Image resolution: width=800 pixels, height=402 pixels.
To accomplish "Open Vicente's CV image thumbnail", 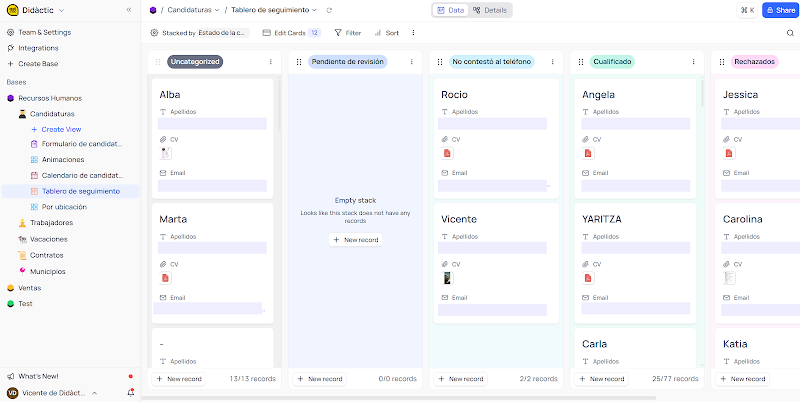I will pos(447,278).
